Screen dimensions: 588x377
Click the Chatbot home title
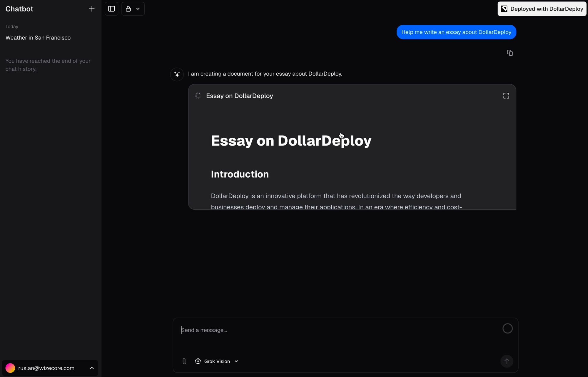click(19, 9)
